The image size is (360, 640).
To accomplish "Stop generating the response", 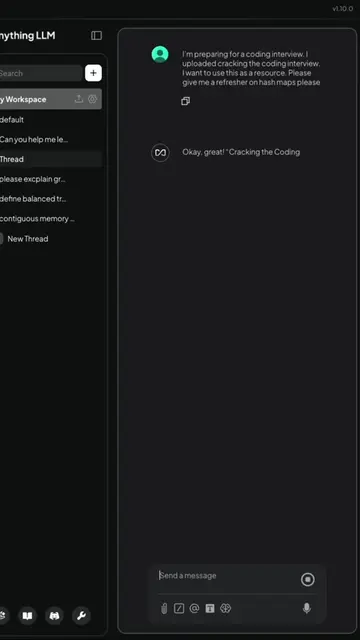I will pos(308,579).
